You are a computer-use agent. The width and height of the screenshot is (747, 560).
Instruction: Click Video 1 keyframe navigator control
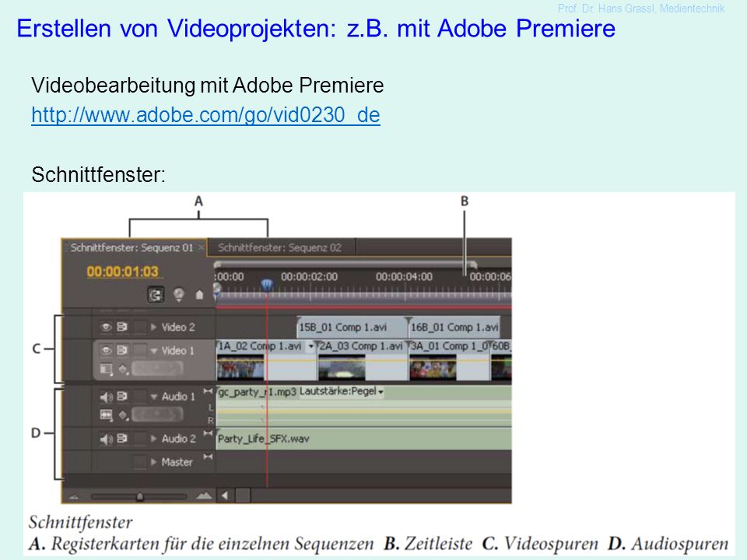pyautogui.click(x=157, y=369)
